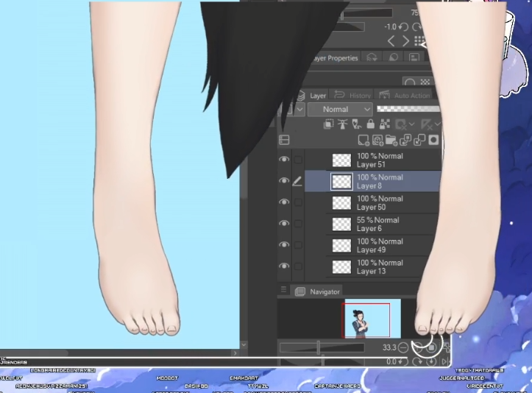The image size is (532, 393).
Task: Click the Navigator zoom out minus button
Action: [403, 347]
